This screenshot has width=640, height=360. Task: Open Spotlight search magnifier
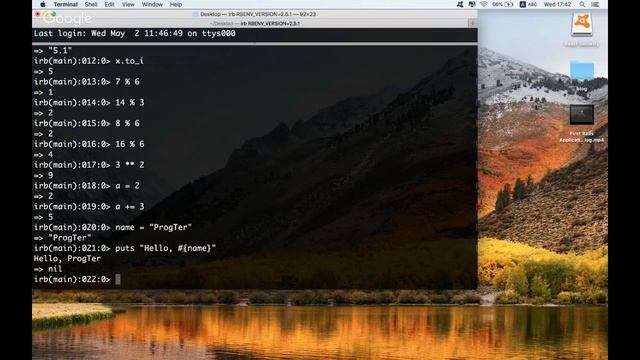[x=582, y=4]
